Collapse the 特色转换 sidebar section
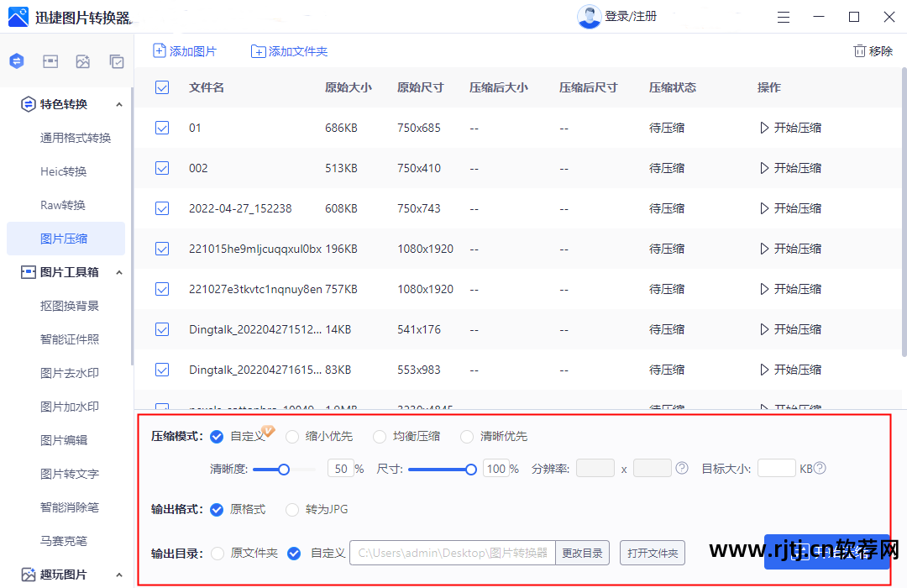907x588 pixels. (x=120, y=104)
